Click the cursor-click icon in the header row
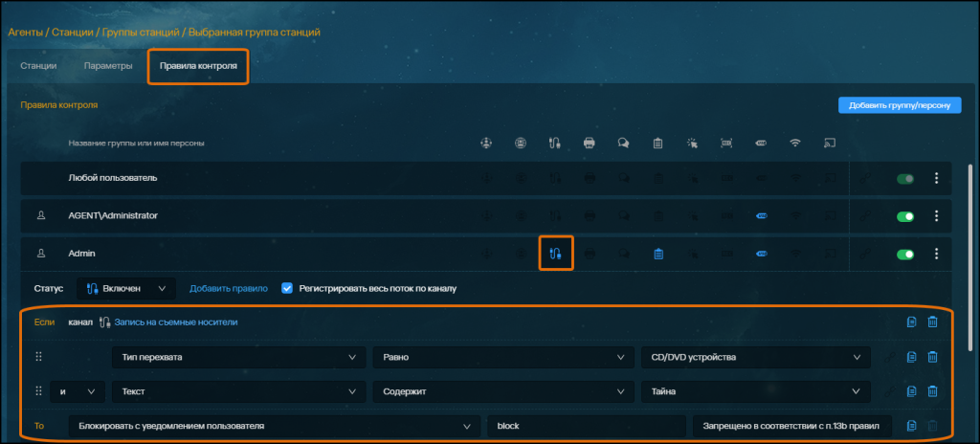 pos(692,143)
